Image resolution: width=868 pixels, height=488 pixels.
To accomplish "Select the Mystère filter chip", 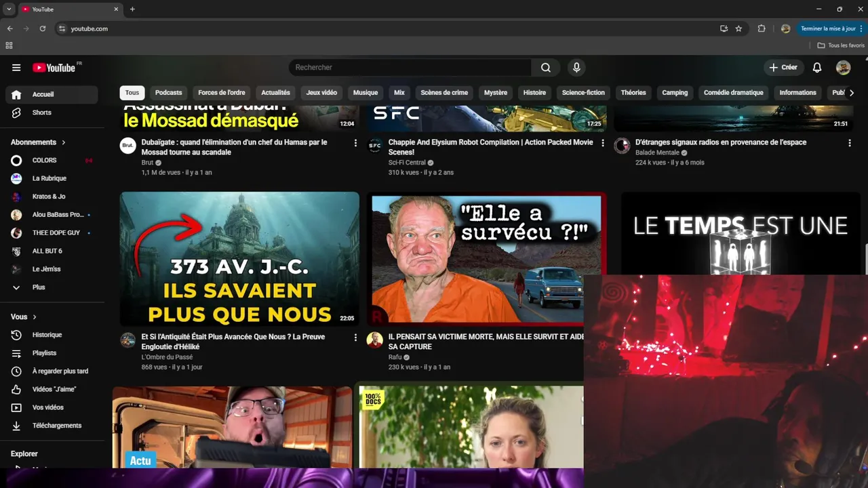I will point(496,93).
